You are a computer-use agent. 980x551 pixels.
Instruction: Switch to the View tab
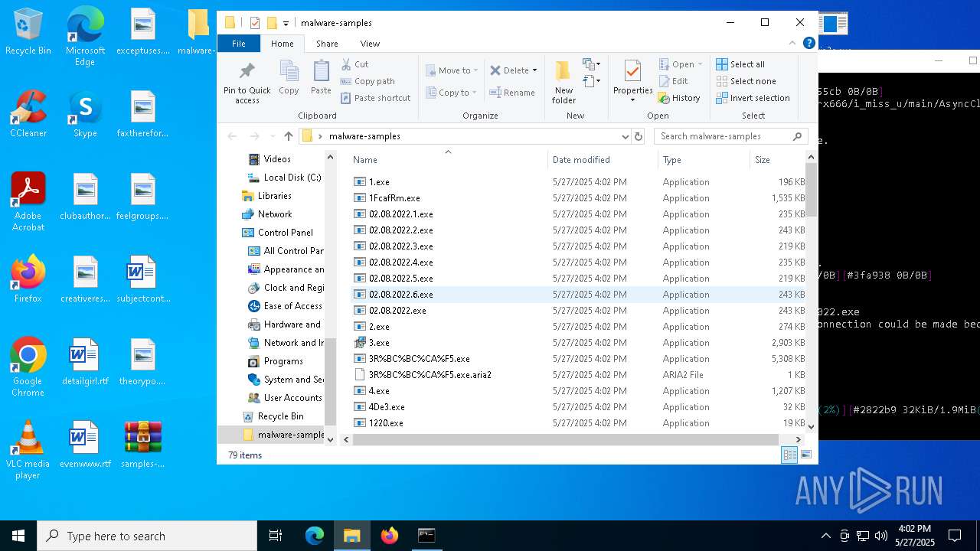point(370,44)
